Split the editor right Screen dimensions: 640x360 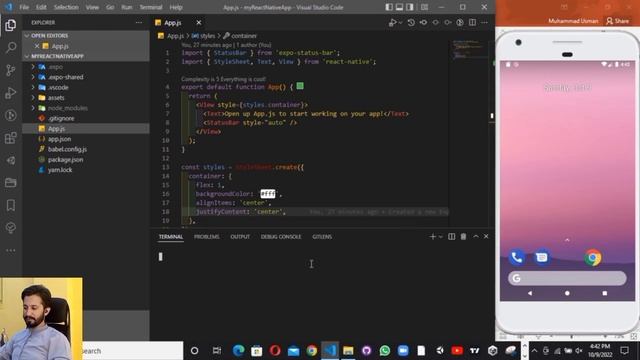coord(472,22)
